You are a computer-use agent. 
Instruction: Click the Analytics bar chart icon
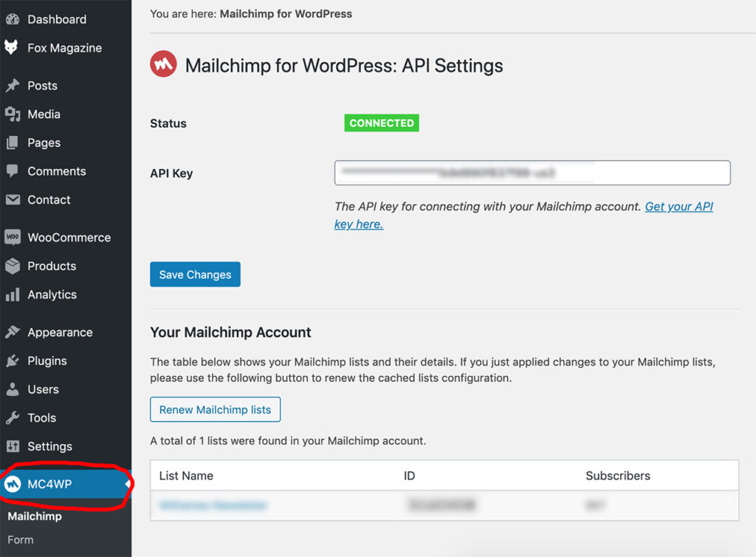click(13, 294)
